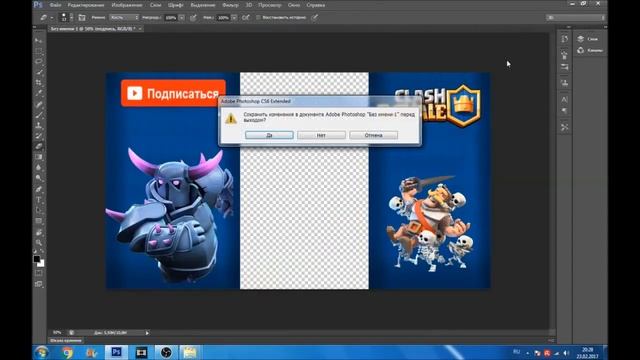The width and height of the screenshot is (640, 360).
Task: Open the flow slider dropdown arrow
Action: pyautogui.click(x=234, y=18)
